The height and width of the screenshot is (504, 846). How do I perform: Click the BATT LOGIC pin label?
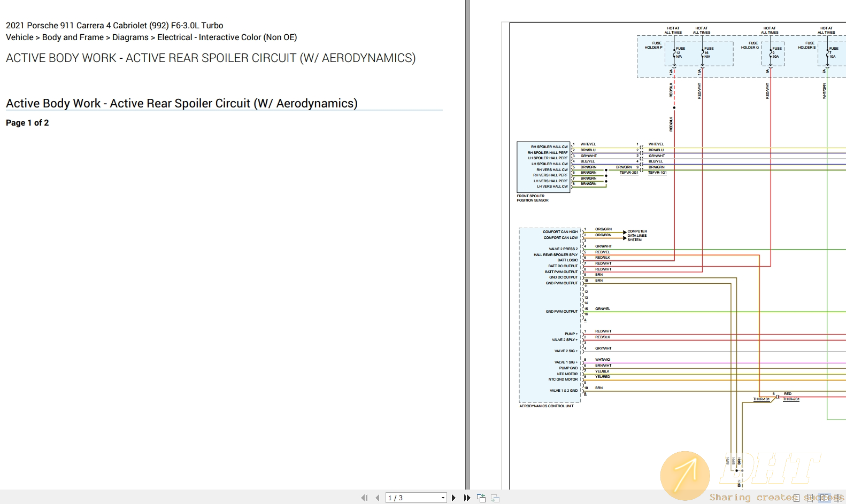(568, 260)
